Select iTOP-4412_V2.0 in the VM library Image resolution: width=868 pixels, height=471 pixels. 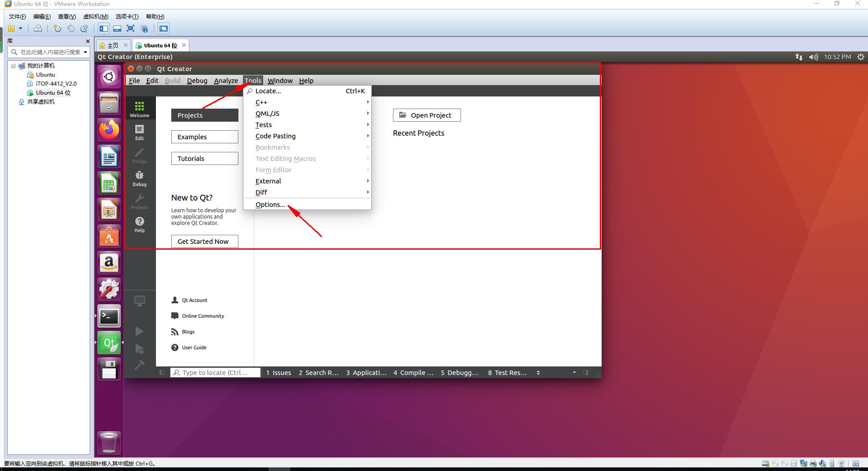pyautogui.click(x=56, y=84)
